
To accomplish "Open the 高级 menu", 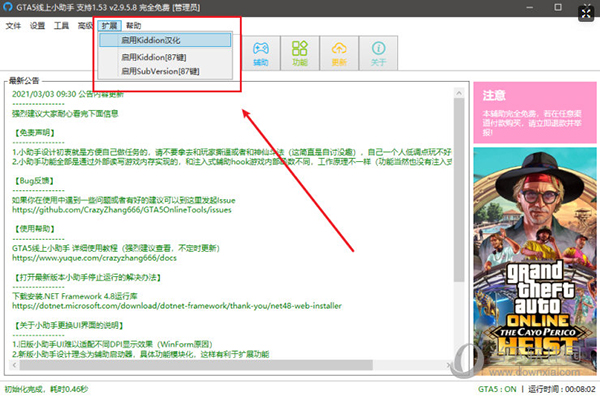I will [85, 26].
